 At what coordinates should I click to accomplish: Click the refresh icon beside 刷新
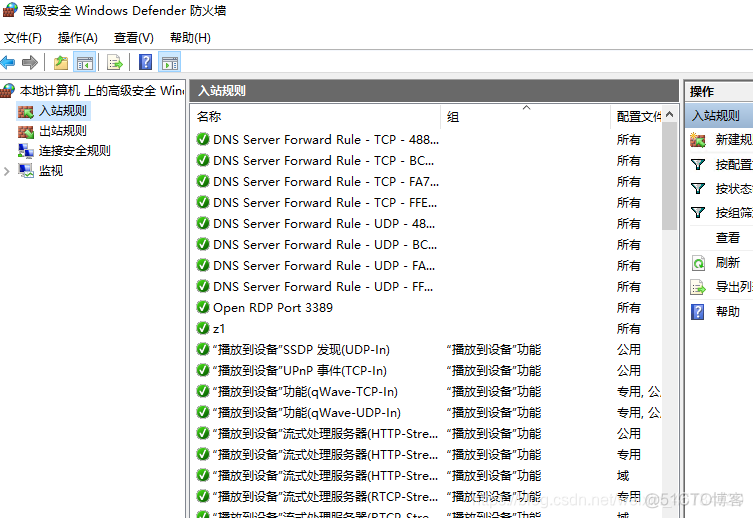(x=698, y=263)
